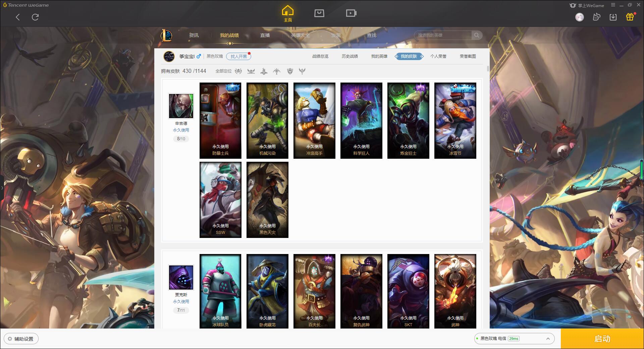The height and width of the screenshot is (349, 644).
Task: Open the 机械污染 skin card
Action: [267, 120]
